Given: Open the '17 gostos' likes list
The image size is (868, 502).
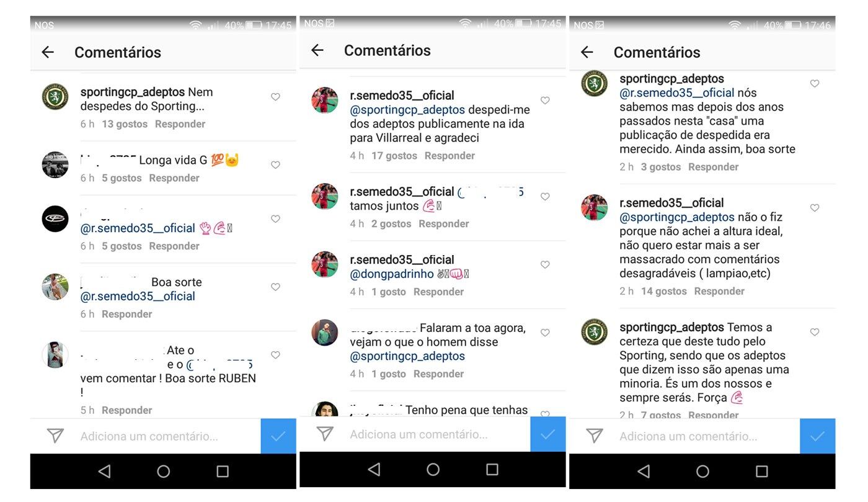Looking at the screenshot, I should pyautogui.click(x=394, y=156).
